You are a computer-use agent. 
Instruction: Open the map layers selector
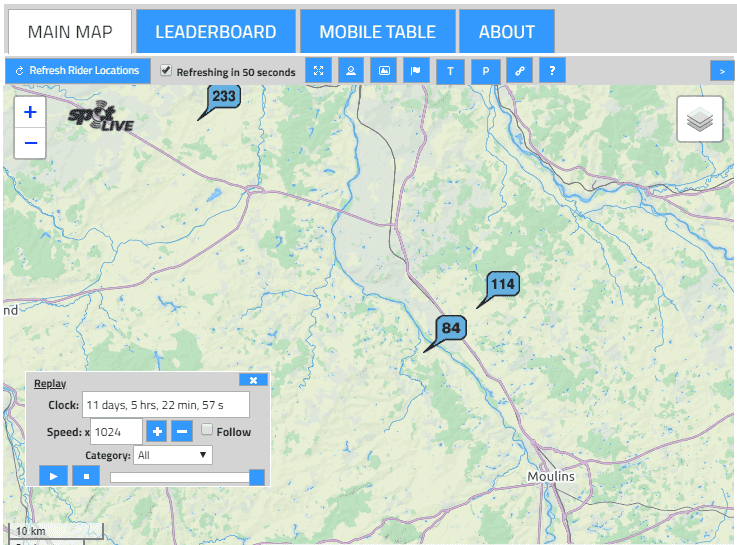[699, 120]
